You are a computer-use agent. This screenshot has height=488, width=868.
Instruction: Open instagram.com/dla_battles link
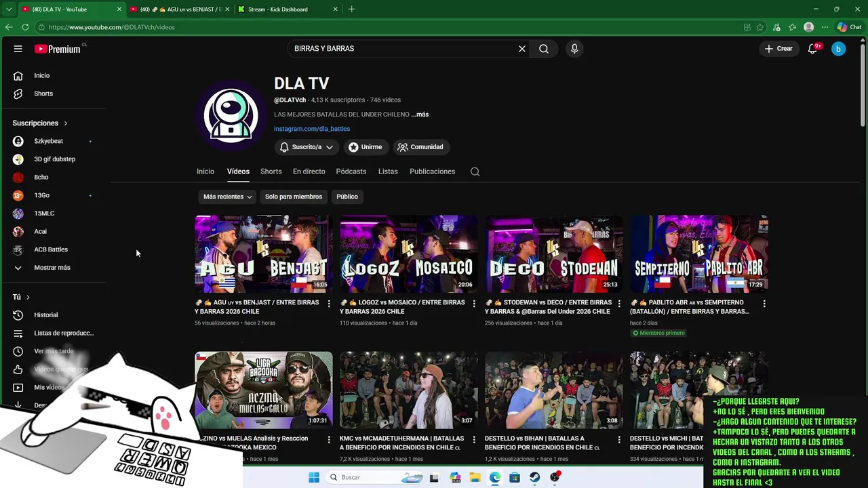click(312, 129)
